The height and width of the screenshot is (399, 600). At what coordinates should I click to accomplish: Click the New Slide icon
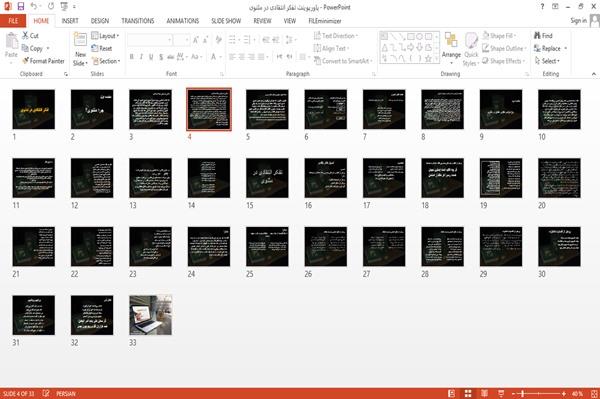pyautogui.click(x=80, y=40)
